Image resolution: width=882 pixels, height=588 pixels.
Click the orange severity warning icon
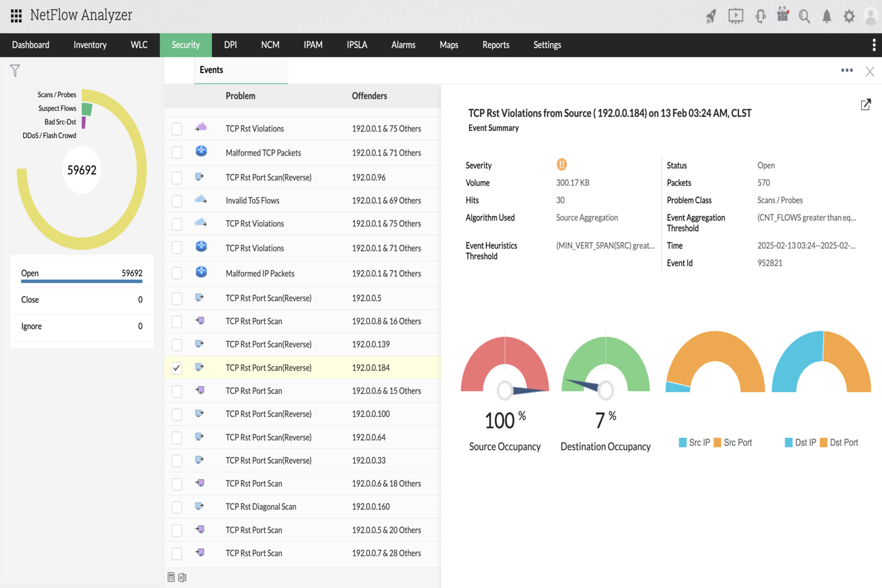click(561, 164)
